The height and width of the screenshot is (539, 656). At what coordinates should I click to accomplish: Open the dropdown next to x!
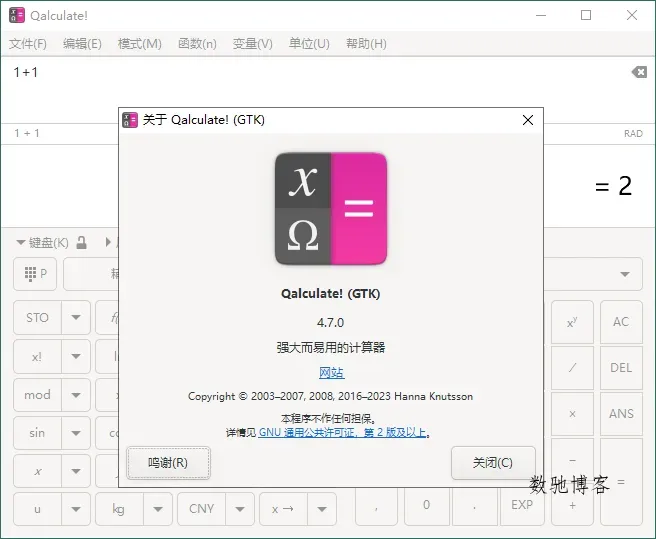(76, 357)
